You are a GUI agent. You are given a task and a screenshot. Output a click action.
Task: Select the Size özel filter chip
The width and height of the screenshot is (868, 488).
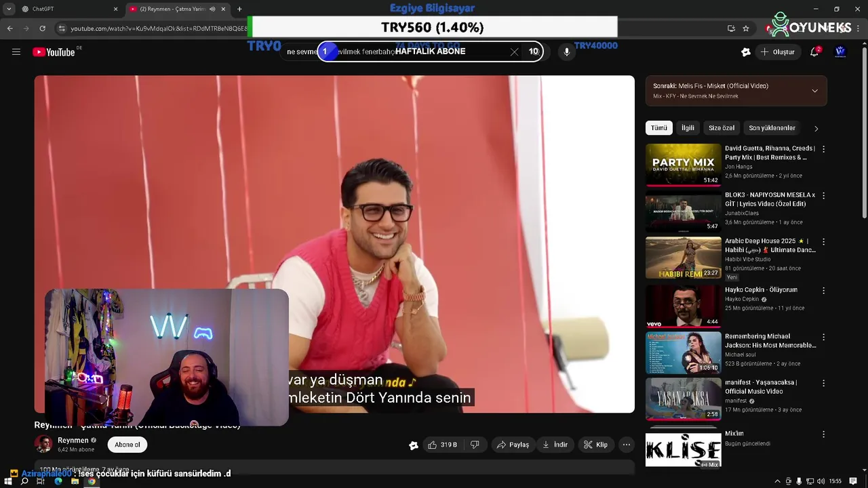tap(722, 127)
